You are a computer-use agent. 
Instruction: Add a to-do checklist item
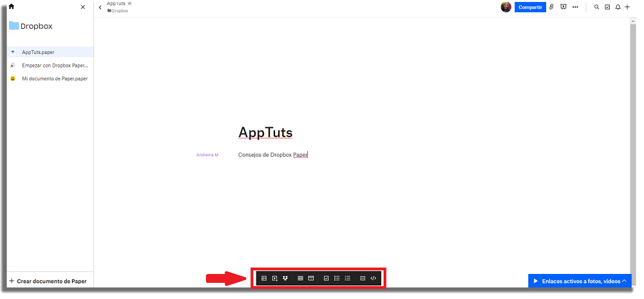[326, 278]
